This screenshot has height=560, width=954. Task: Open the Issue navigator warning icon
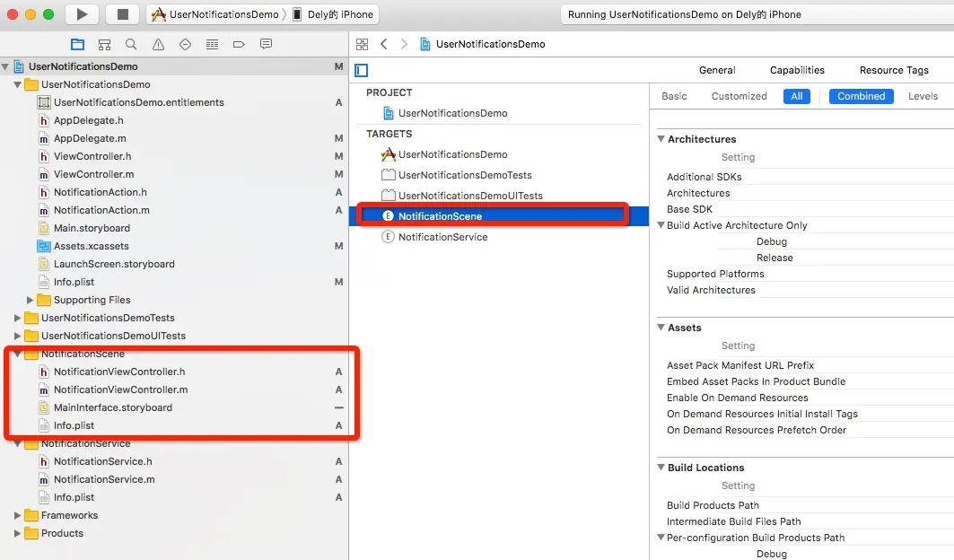pos(158,45)
